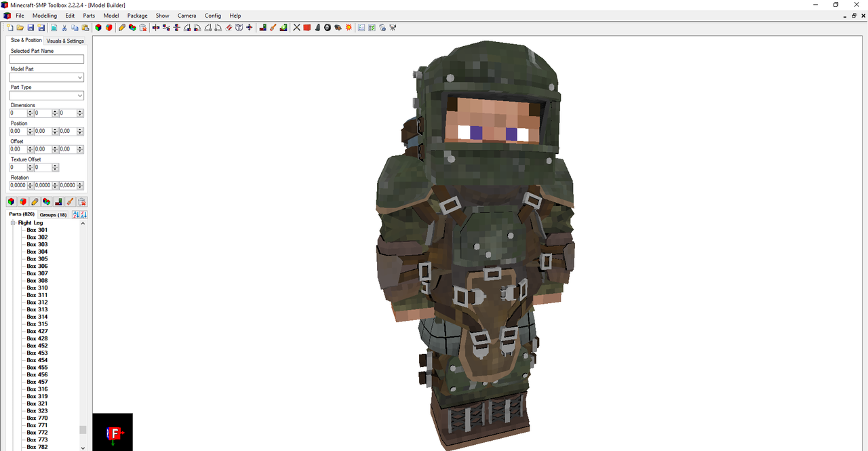Screen dimensions: 868x451
Task: Click the trash delete icon above the parts list
Action: [82, 201]
